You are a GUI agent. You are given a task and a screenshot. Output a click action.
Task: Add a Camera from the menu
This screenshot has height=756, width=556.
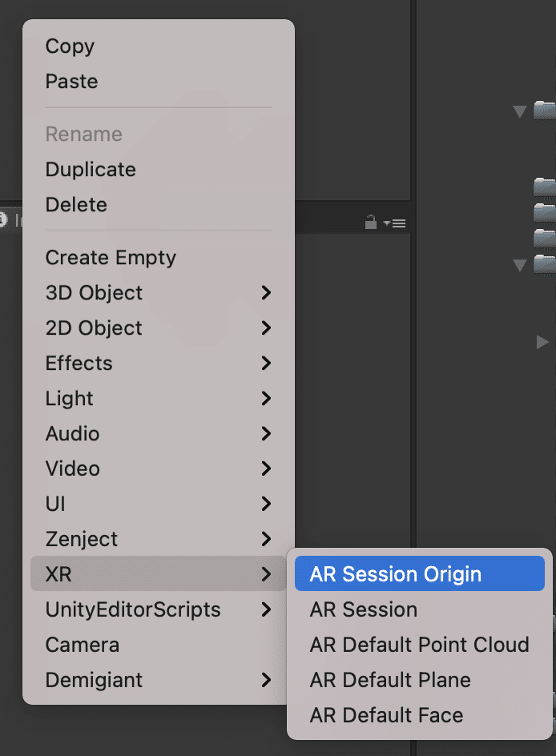point(83,645)
